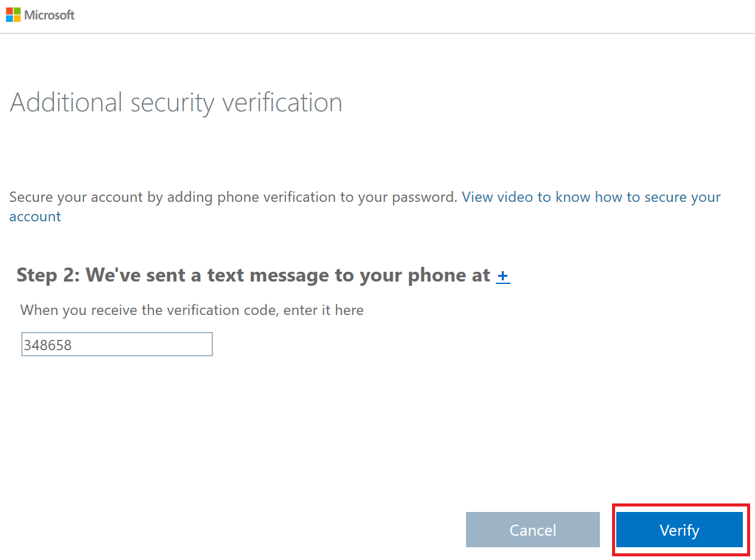Open the "+" phone number link
The height and width of the screenshot is (560, 755).
click(x=503, y=275)
